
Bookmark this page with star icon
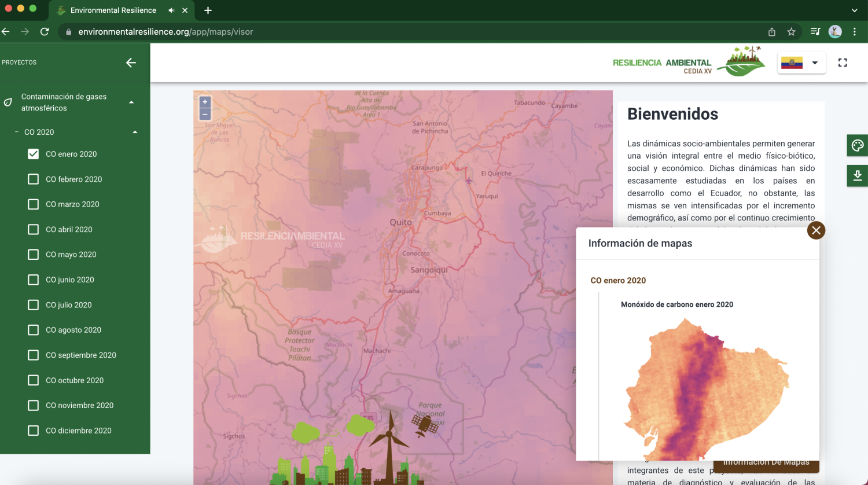tap(791, 32)
